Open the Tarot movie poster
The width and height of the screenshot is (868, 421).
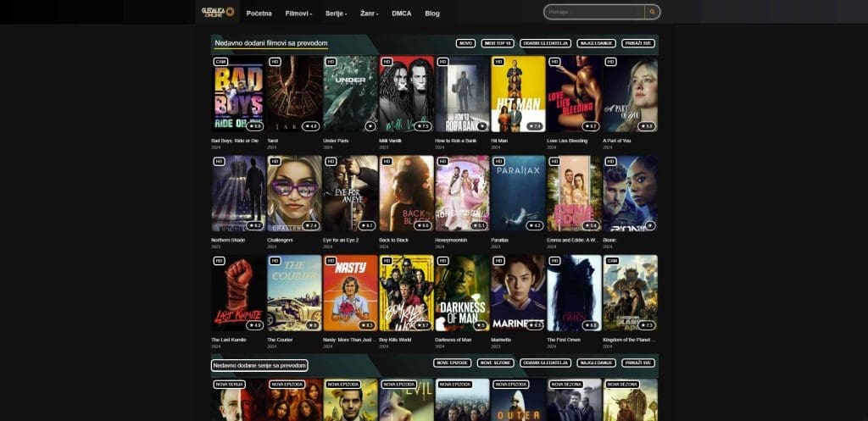pyautogui.click(x=294, y=93)
